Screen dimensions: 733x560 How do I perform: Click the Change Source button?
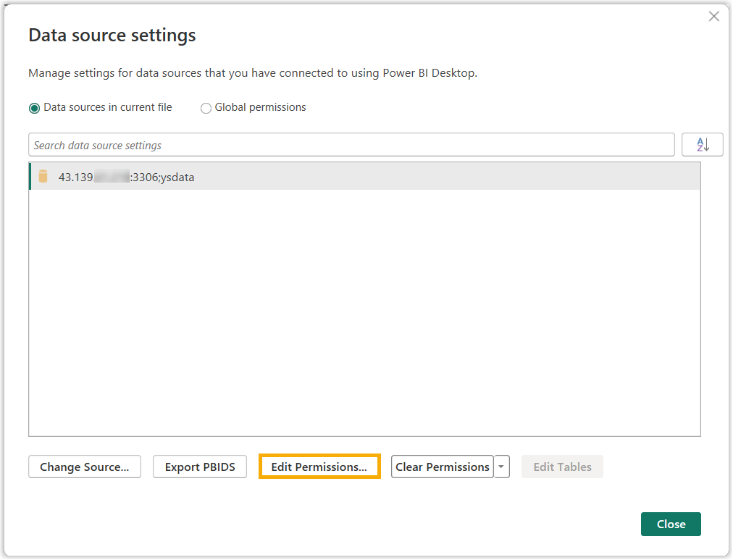85,467
